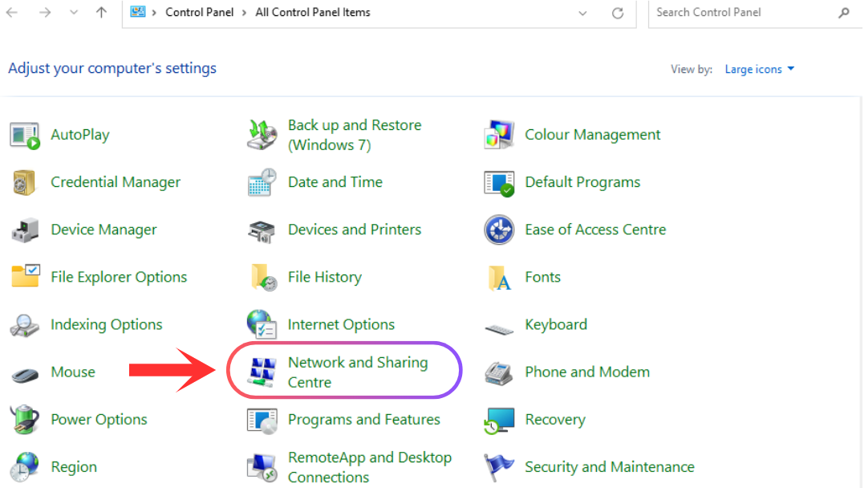Open the Default Programs link
Image resolution: width=868 pixels, height=488 pixels.
click(583, 182)
